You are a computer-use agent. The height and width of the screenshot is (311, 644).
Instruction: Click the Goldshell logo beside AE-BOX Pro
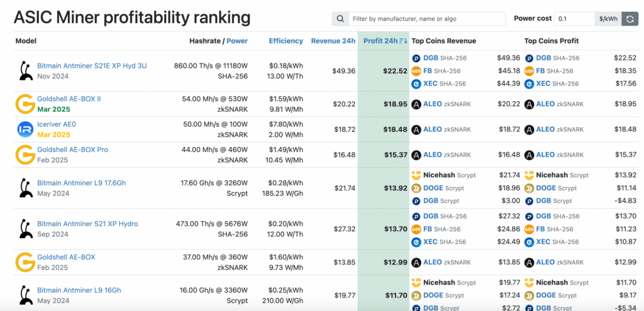25,155
